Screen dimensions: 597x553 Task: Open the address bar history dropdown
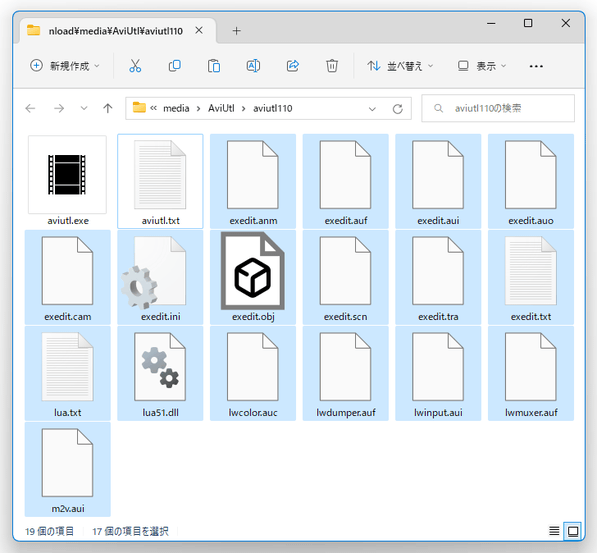(372, 109)
